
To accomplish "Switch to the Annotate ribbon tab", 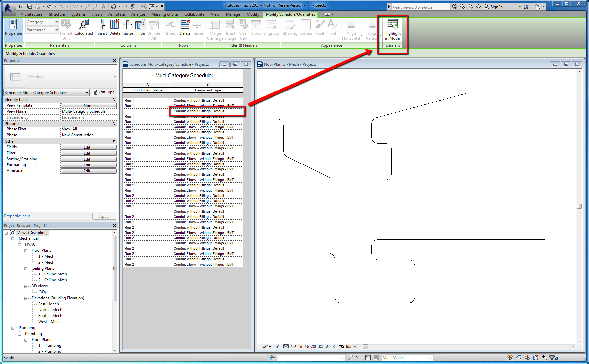I will point(116,14).
